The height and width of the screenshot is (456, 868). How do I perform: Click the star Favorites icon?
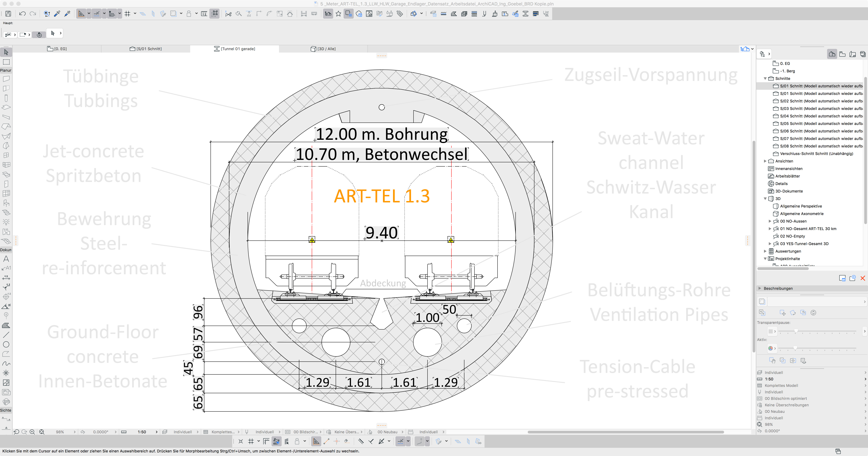(x=338, y=14)
